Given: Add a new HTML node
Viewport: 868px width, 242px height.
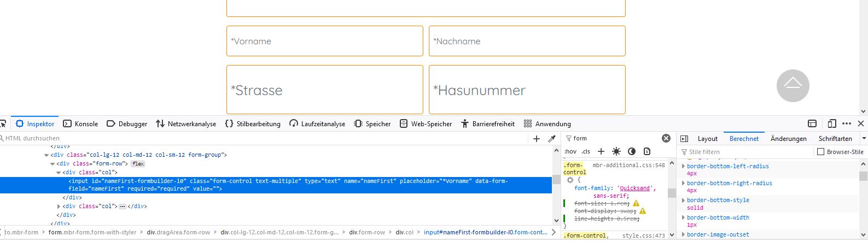Looking at the screenshot, I should 537,139.
